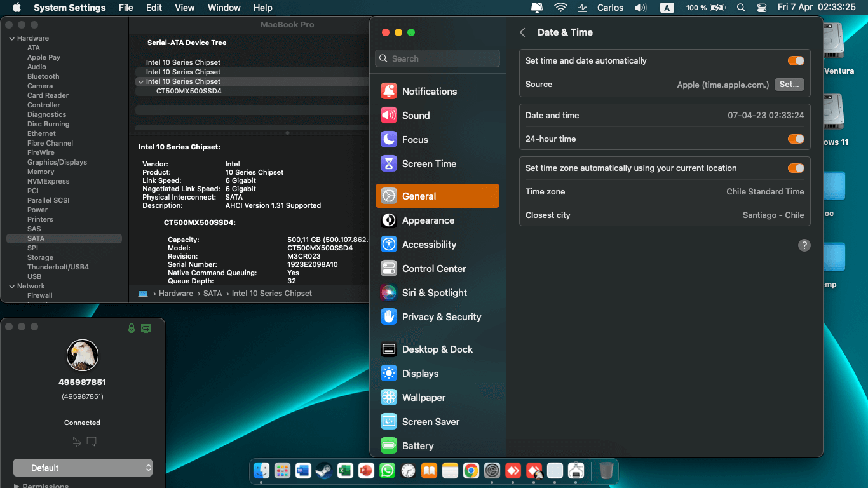Select Storage in System Information sidebar
The height and width of the screenshot is (488, 868).
click(40, 257)
